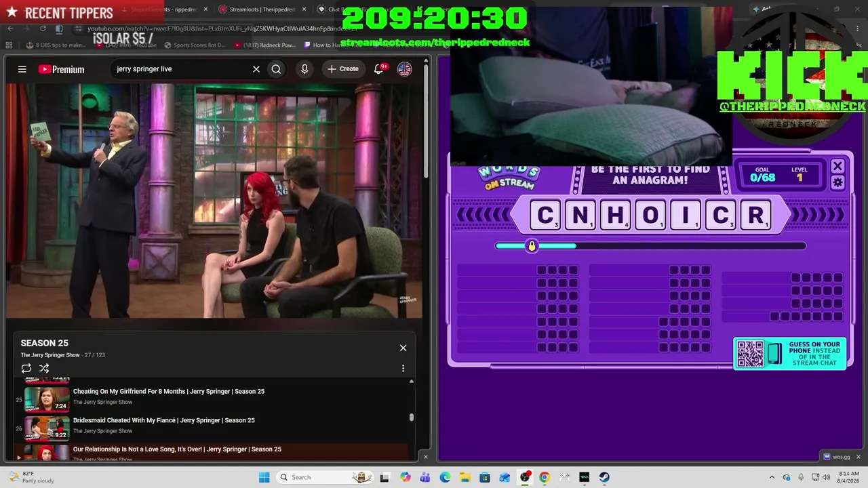The width and height of the screenshot is (868, 488).
Task: Play 'Cheating On My Girlfriend For 8 Months'
Action: point(169,392)
